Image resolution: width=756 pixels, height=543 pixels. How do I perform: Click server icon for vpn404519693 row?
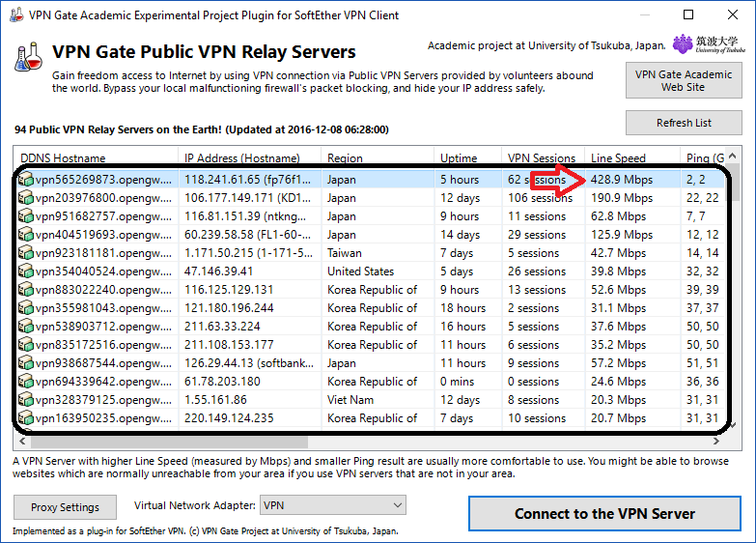click(x=26, y=235)
